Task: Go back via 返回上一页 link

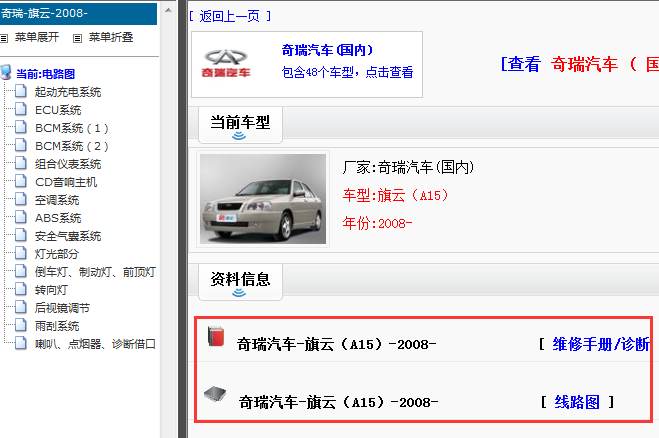Action: tap(229, 16)
